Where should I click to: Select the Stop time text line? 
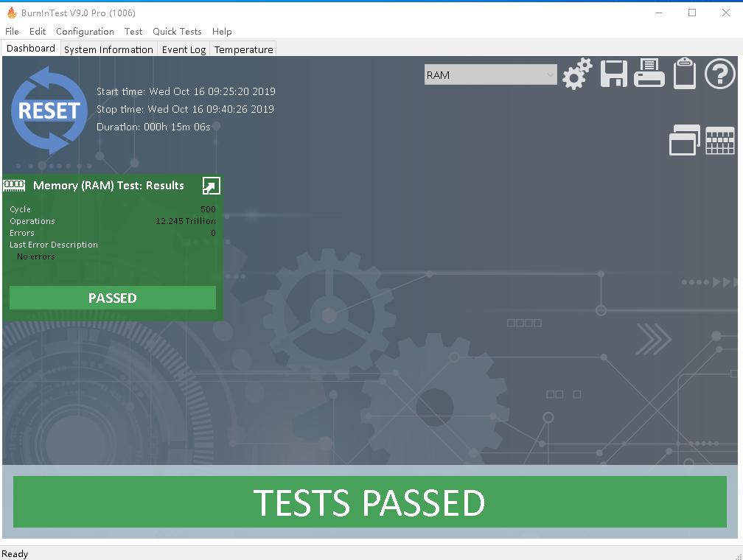tap(185, 109)
